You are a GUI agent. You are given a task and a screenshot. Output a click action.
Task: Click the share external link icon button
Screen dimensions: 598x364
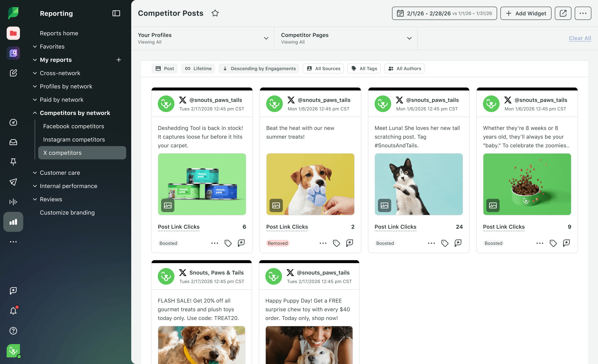pos(563,13)
